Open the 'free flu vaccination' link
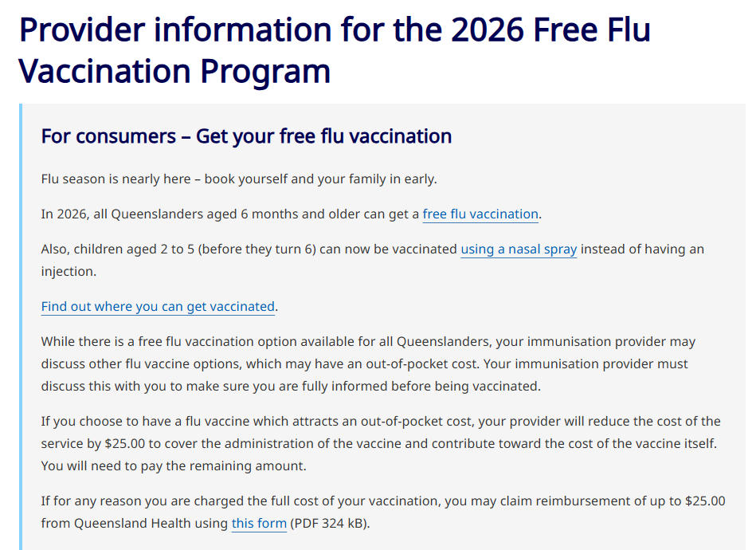756x550 pixels. point(480,214)
